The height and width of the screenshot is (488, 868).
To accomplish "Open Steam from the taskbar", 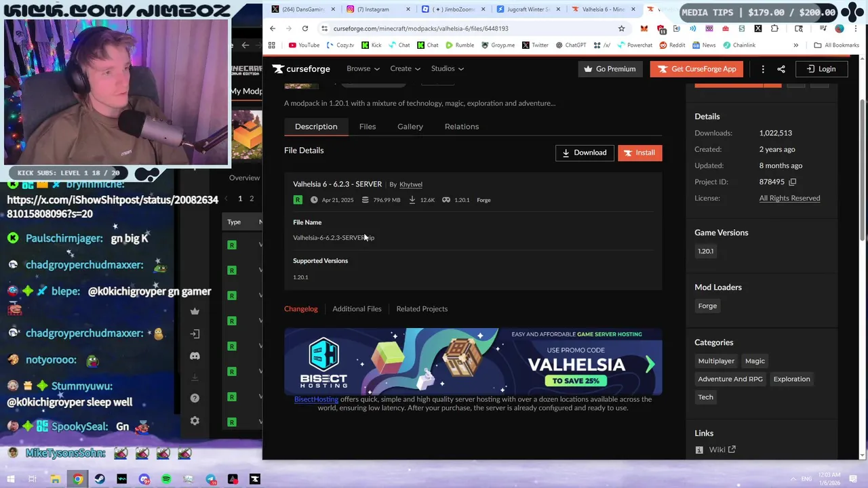I will coord(100,479).
